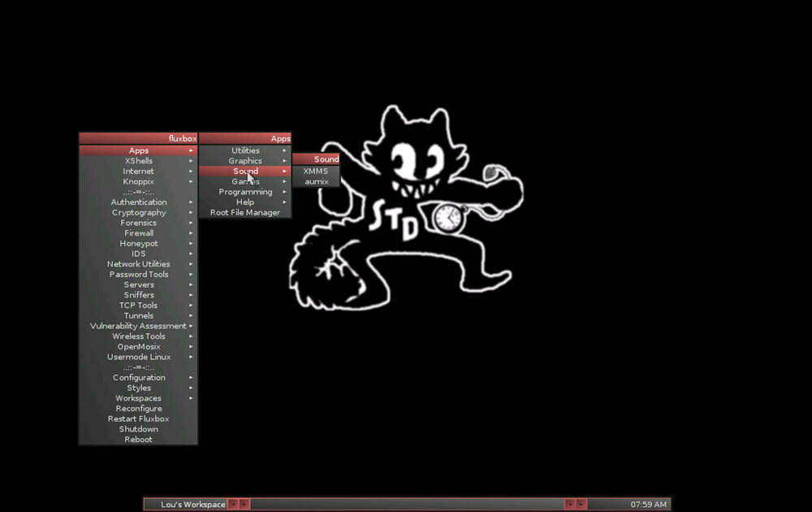
Task: Open the IDS submenu
Action: click(138, 254)
